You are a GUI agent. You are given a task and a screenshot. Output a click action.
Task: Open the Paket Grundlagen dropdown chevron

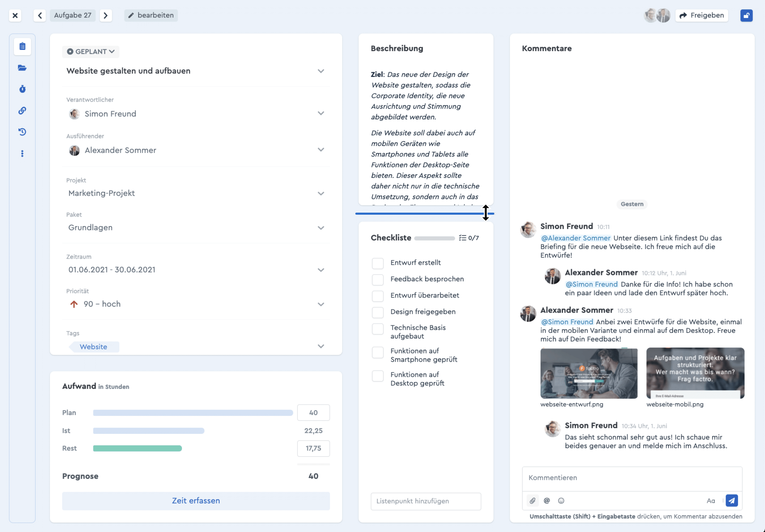pyautogui.click(x=321, y=228)
